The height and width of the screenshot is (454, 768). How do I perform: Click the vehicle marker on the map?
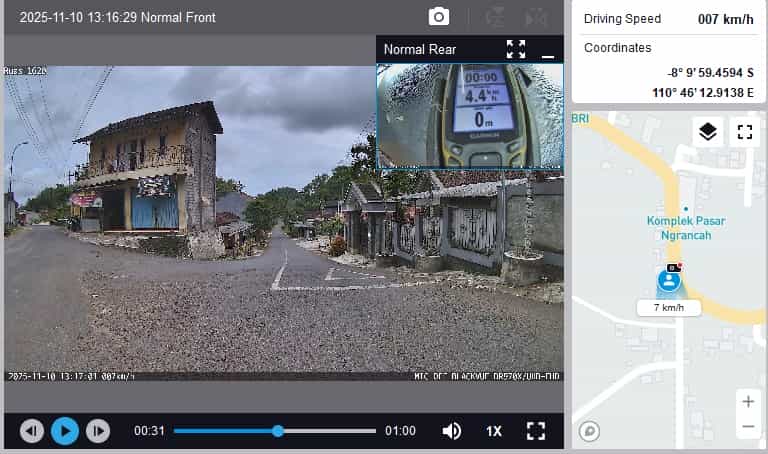(668, 280)
